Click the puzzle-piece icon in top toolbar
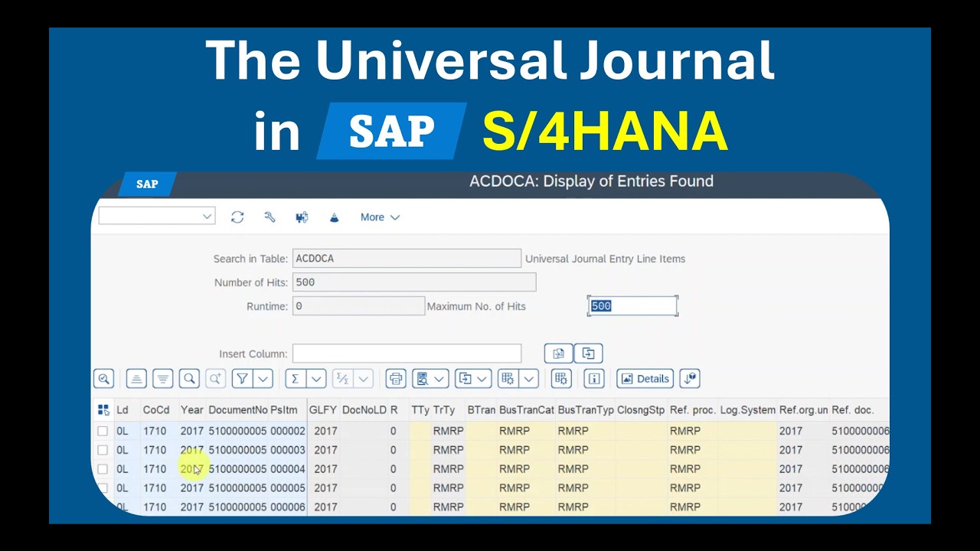Image resolution: width=980 pixels, height=551 pixels. point(302,217)
